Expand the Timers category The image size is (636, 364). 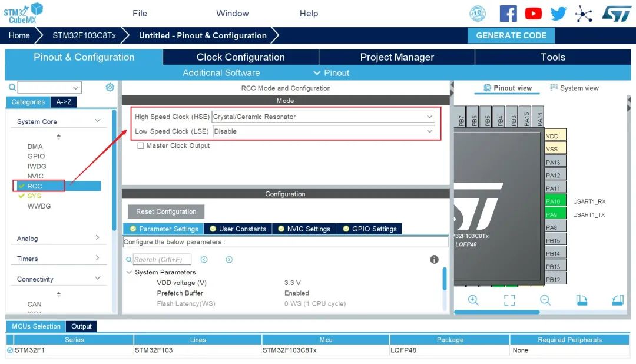coord(97,257)
